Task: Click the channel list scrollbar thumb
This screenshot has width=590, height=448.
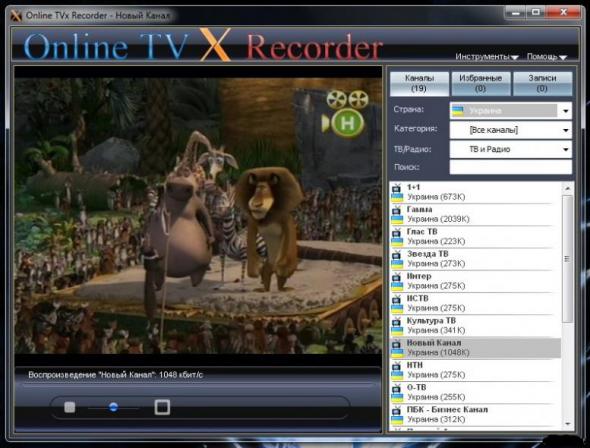Action: 567,258
